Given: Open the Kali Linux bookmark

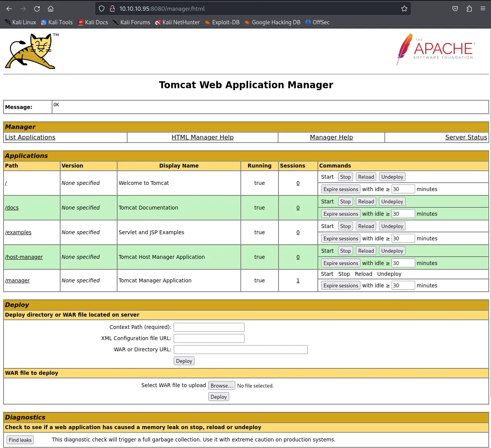Looking at the screenshot, I should (20, 22).
